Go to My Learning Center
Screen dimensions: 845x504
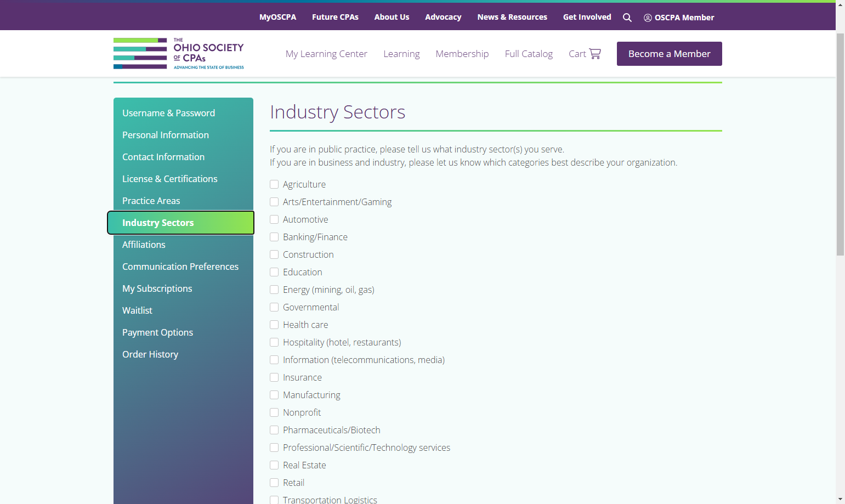click(x=326, y=54)
